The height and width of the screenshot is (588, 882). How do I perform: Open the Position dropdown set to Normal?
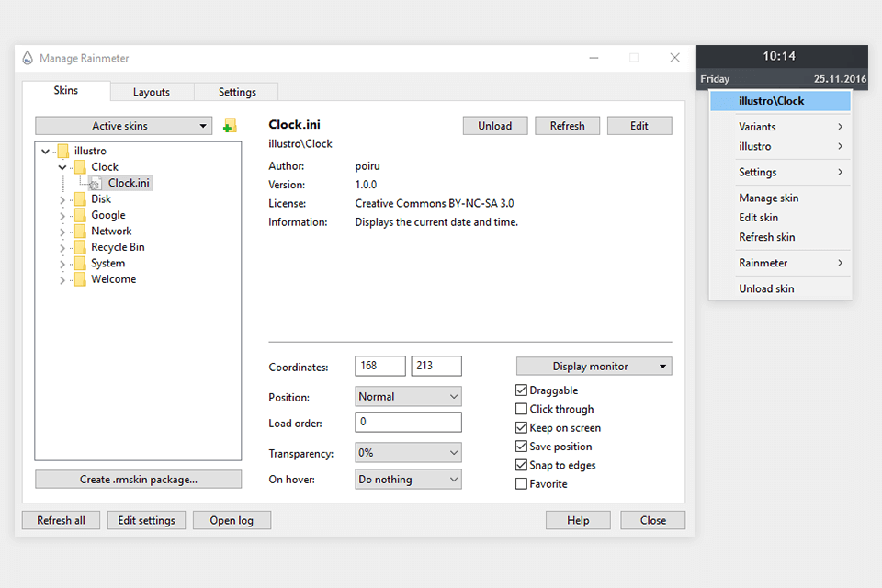[x=408, y=397]
